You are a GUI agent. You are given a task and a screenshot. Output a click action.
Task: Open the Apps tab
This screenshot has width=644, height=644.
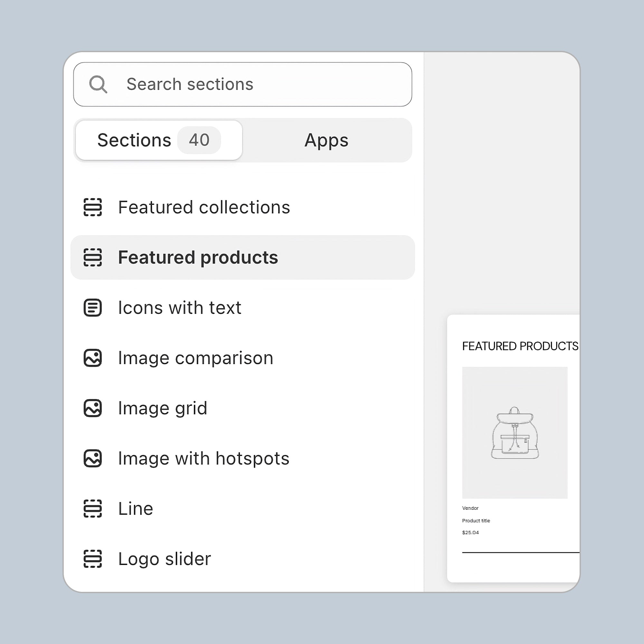[x=326, y=140]
